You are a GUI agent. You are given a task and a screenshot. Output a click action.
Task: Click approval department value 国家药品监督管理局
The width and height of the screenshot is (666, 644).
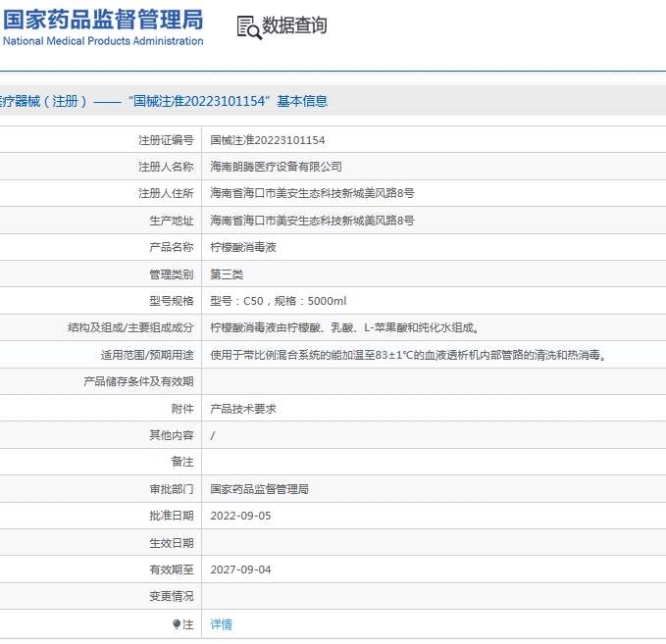click(x=260, y=489)
